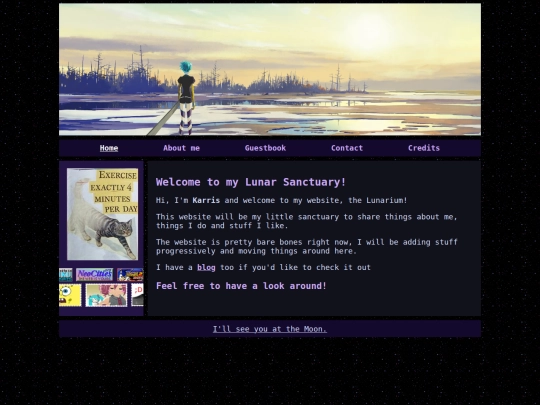Click the sunset landscape banner image
This screenshot has width=540, height=405.
270,69
